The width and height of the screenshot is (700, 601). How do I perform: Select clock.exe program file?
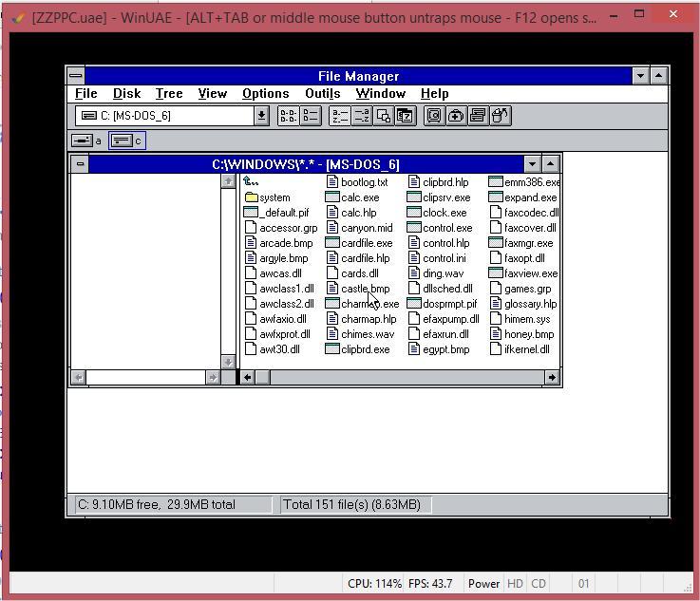[x=437, y=213]
